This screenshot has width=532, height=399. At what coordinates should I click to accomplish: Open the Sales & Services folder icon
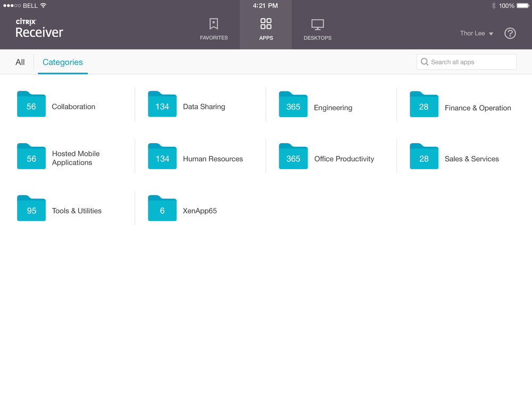click(x=424, y=156)
